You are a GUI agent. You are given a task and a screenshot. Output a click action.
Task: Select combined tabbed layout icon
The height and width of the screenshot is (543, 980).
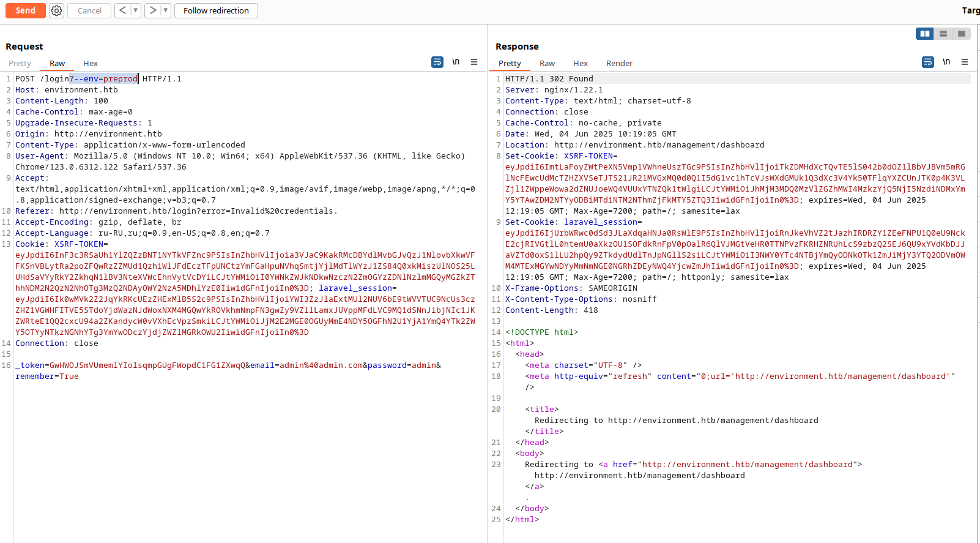[962, 34]
